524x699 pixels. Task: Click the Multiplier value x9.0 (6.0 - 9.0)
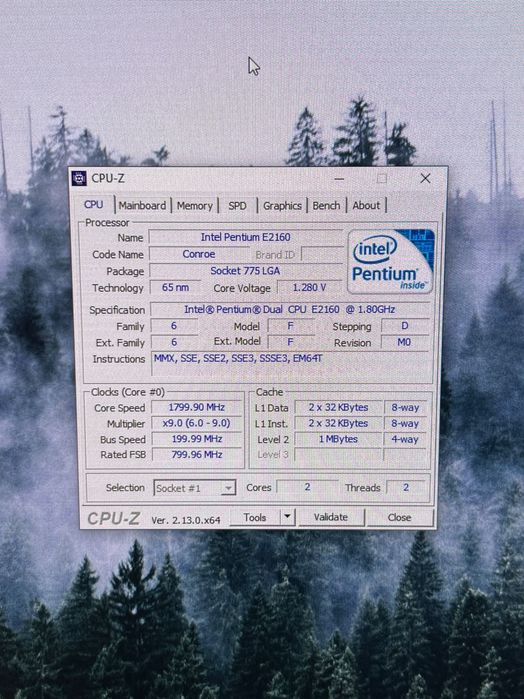[196, 423]
